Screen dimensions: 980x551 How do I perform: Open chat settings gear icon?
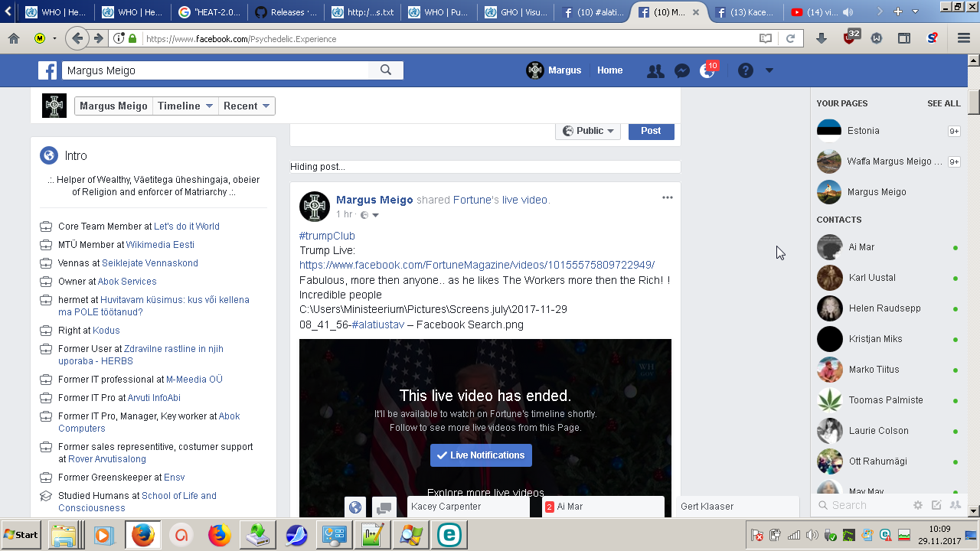[918, 505]
